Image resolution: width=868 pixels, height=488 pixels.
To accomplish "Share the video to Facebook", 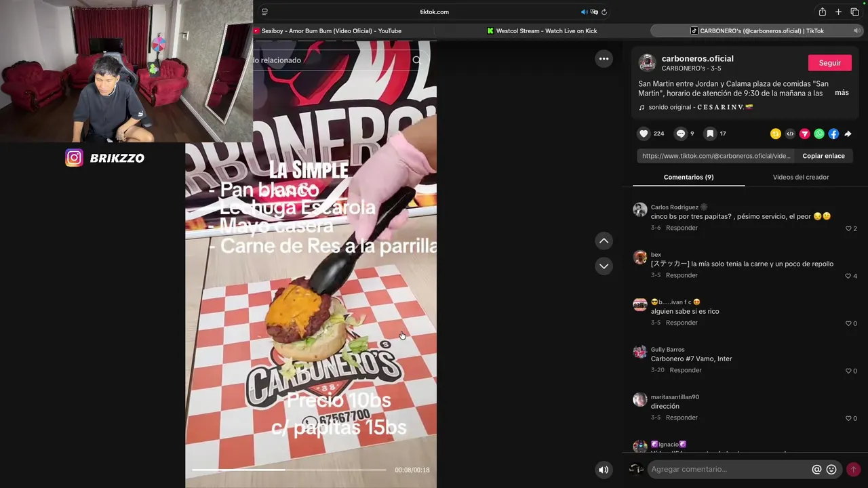I will (833, 134).
